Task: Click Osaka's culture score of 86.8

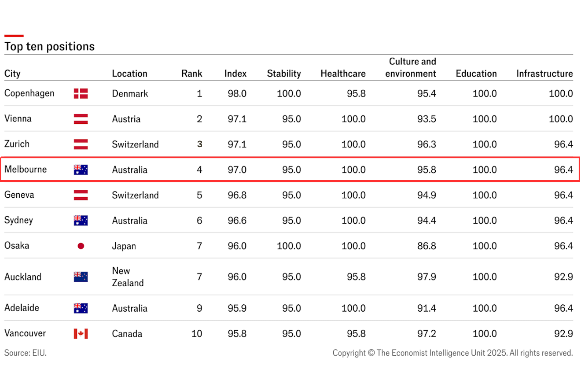Action: (x=426, y=246)
